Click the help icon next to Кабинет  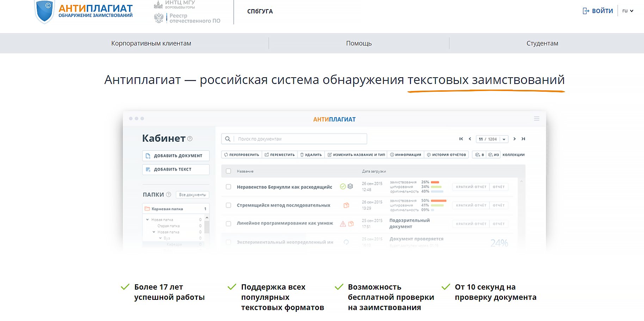190,139
